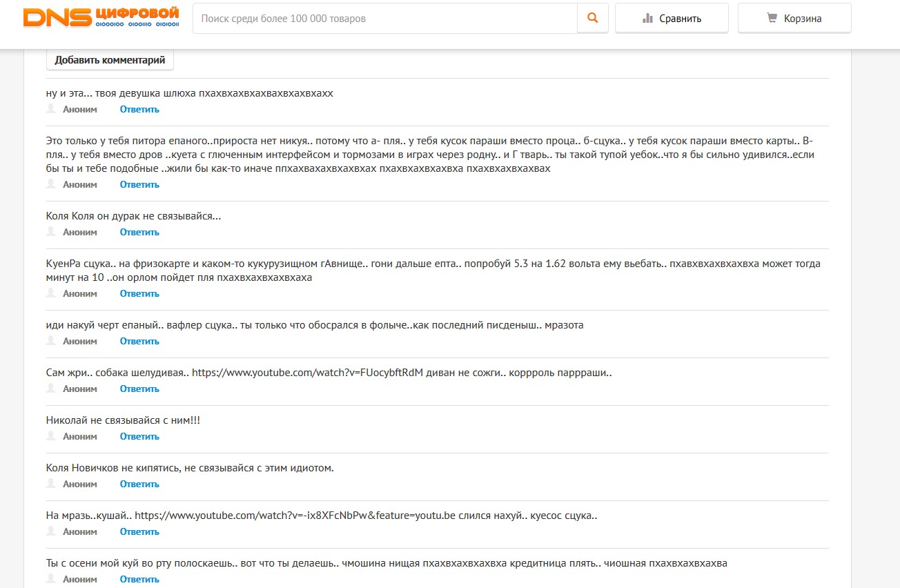Click avatar icon under 'Коля Коля он дурак' comment
Image resolution: width=900 pixels, height=588 pixels.
tap(50, 232)
